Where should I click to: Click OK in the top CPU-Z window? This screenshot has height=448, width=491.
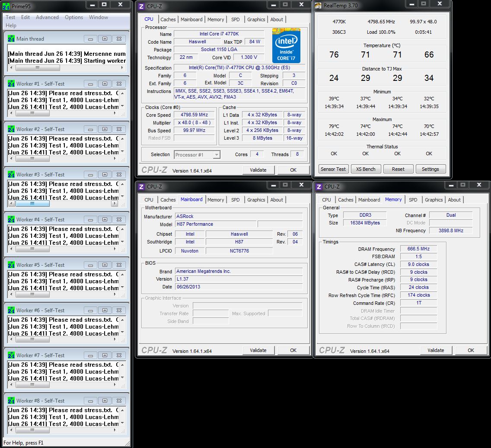click(x=293, y=170)
